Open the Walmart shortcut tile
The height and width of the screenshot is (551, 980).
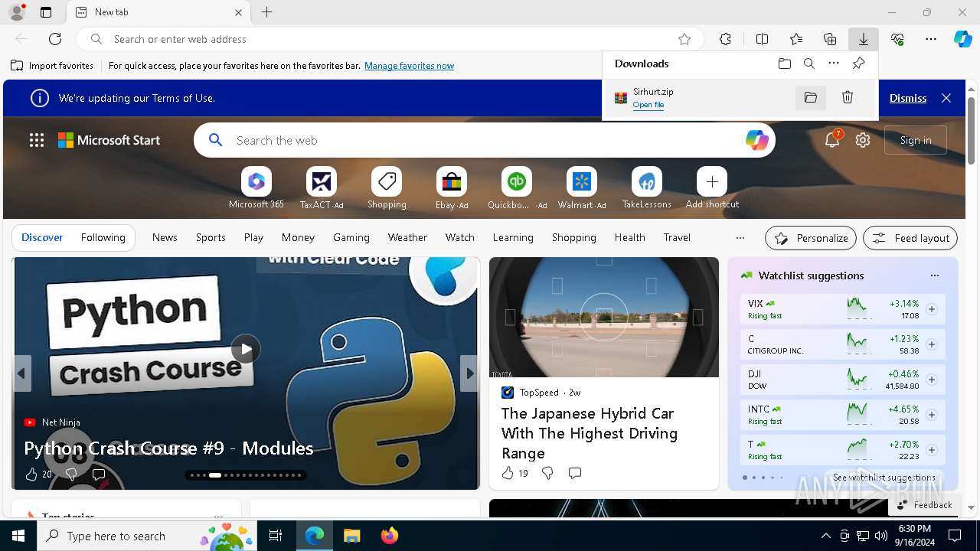[582, 188]
